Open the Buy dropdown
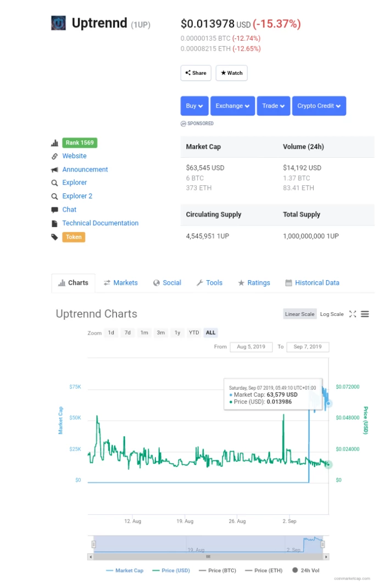 pos(194,106)
